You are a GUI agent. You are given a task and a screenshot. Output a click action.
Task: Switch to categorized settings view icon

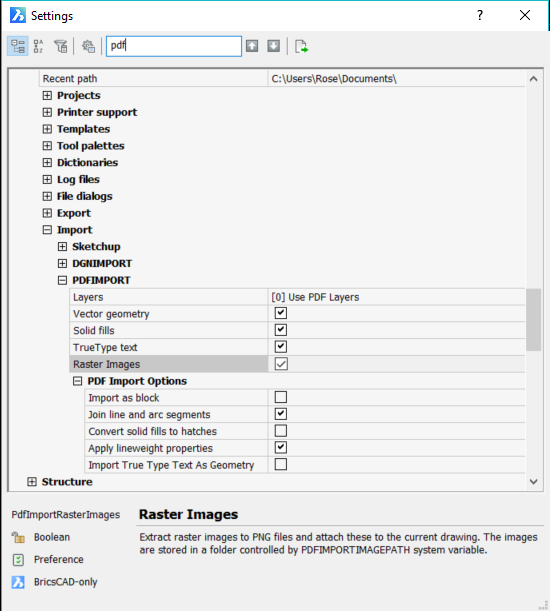coord(18,46)
